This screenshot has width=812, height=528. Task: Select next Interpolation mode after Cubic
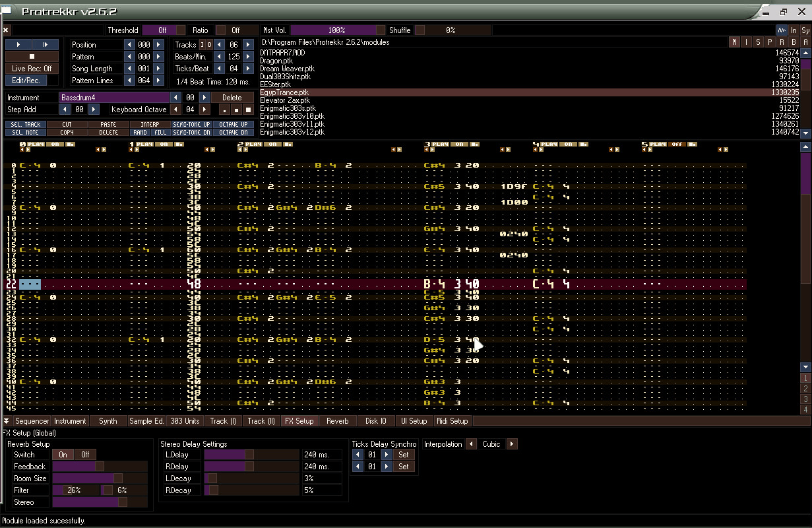tap(512, 444)
